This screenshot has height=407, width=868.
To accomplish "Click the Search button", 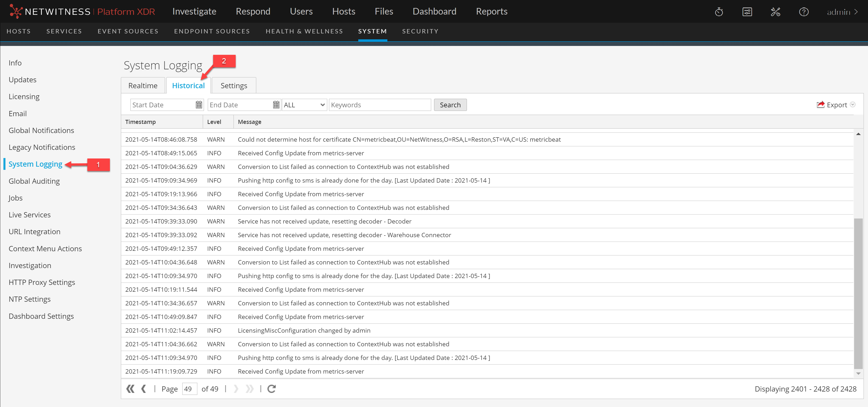I will point(450,105).
